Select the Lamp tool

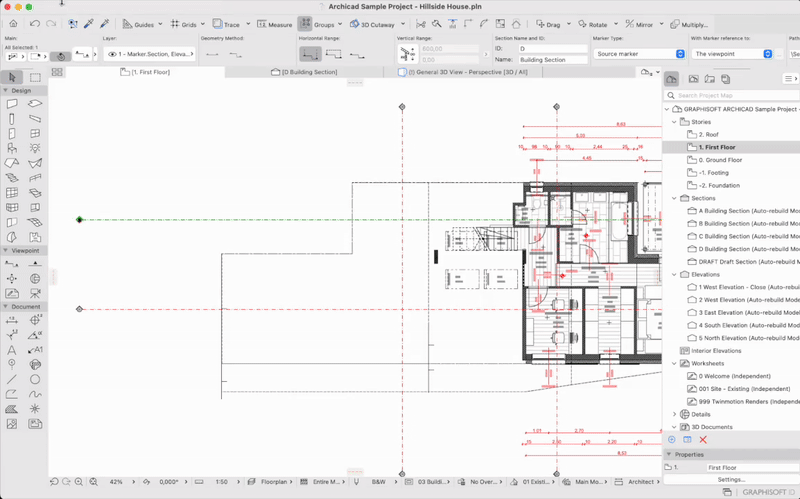(x=35, y=148)
